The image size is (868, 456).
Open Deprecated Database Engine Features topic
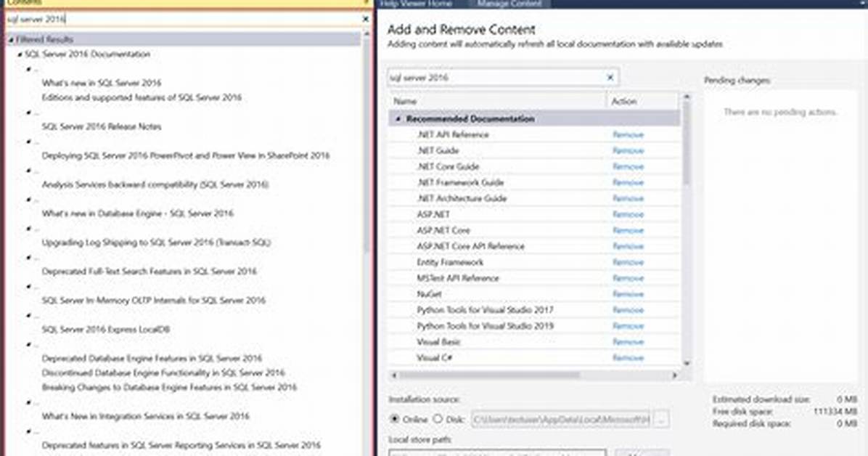tap(152, 359)
